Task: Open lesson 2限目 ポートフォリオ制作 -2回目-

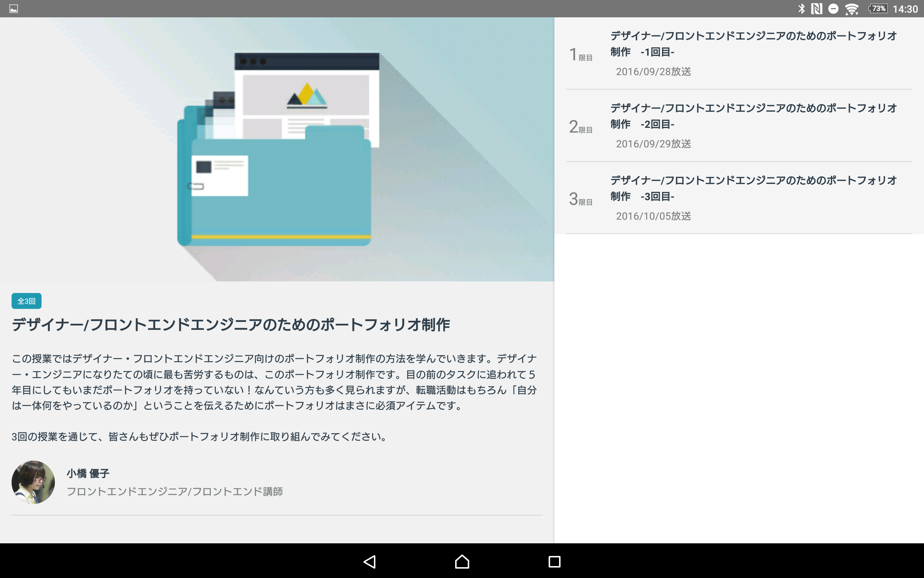Action: (x=739, y=126)
